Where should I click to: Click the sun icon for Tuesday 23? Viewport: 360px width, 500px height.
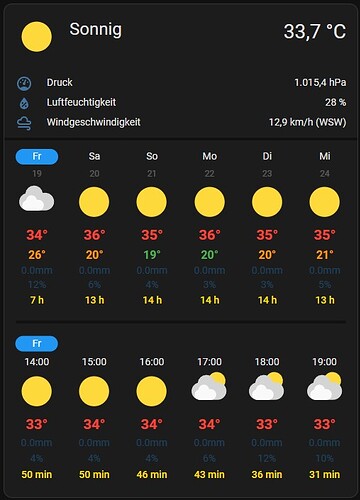(x=267, y=202)
